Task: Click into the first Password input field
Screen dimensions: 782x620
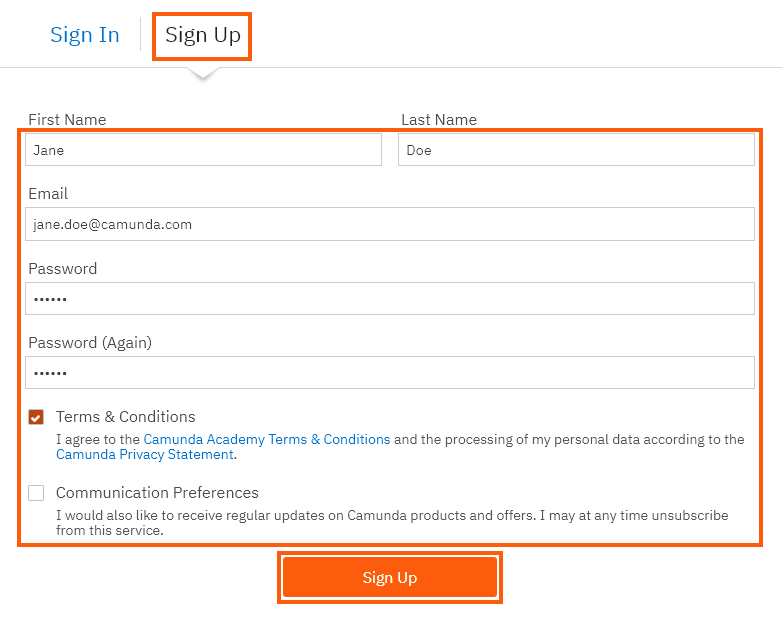Action: (x=389, y=299)
